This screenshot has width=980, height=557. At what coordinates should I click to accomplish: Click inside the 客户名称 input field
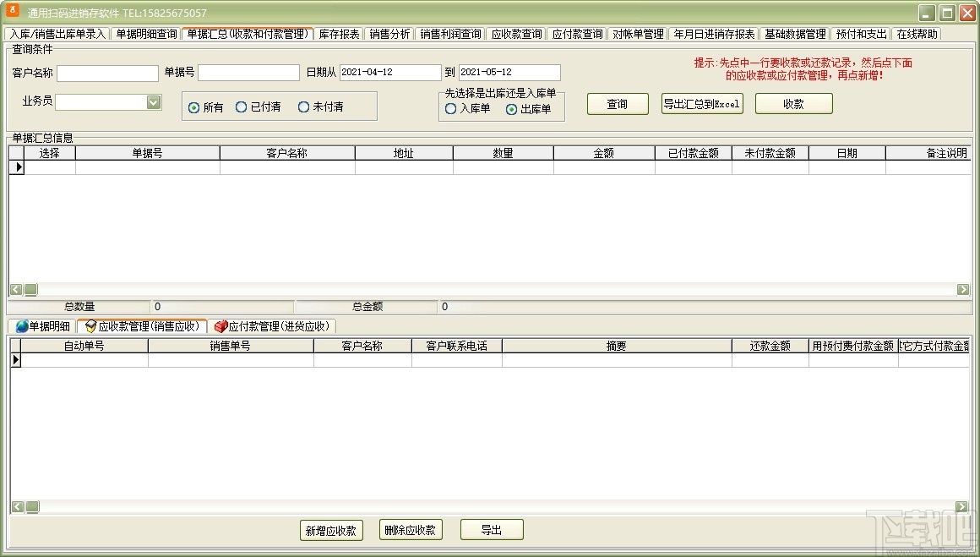[x=108, y=73]
